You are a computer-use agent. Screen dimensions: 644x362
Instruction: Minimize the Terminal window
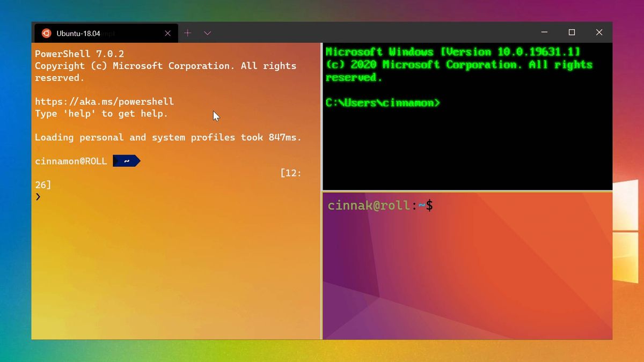pos(545,33)
